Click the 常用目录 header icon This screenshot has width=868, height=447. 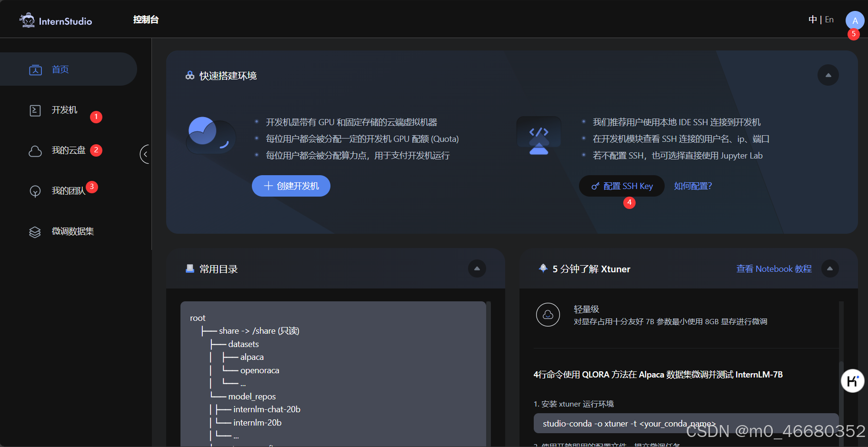click(190, 268)
